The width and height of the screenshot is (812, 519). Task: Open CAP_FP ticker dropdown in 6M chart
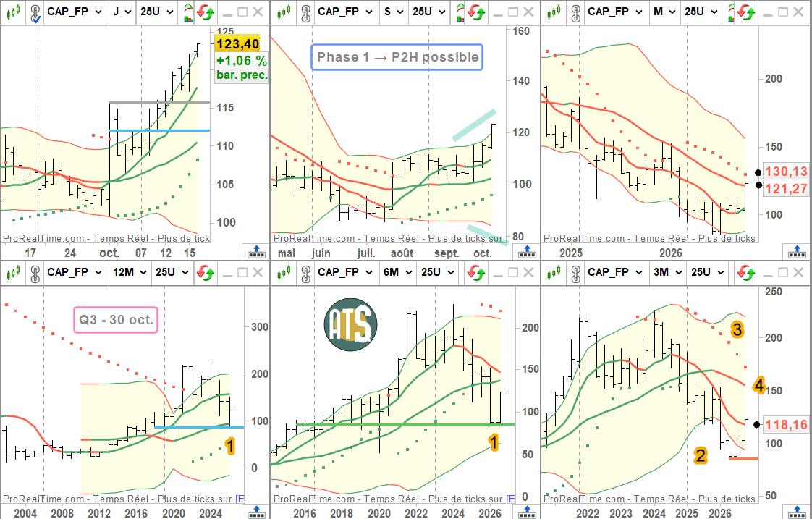[345, 272]
